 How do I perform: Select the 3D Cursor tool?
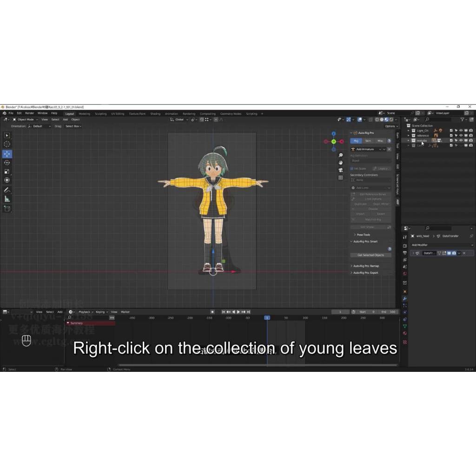7,144
